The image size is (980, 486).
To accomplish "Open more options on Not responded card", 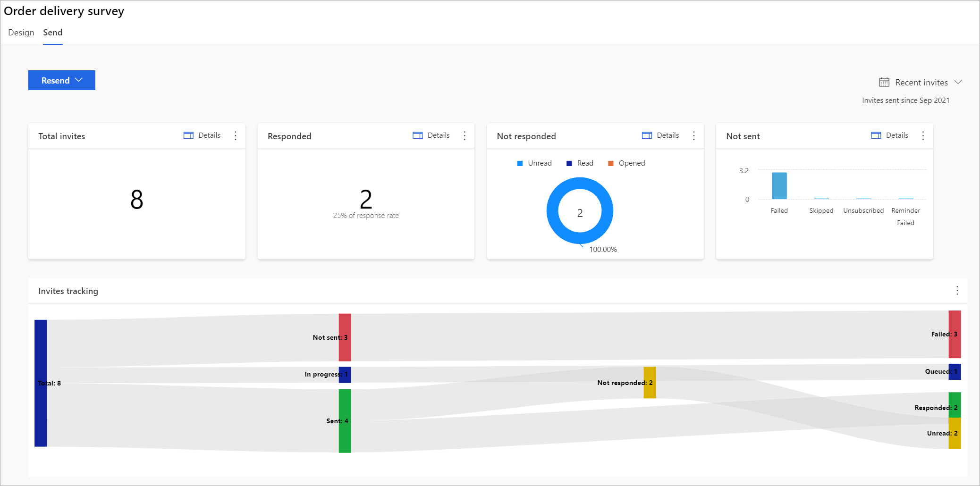I will (x=693, y=136).
